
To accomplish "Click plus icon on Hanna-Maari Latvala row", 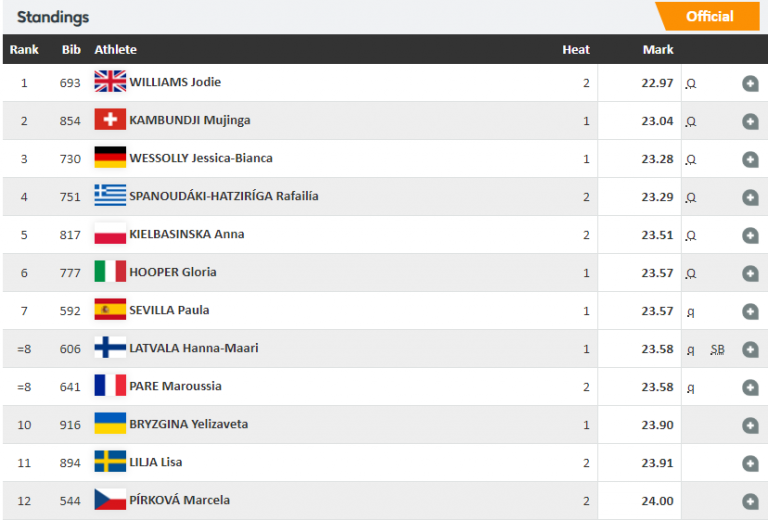I will point(750,350).
